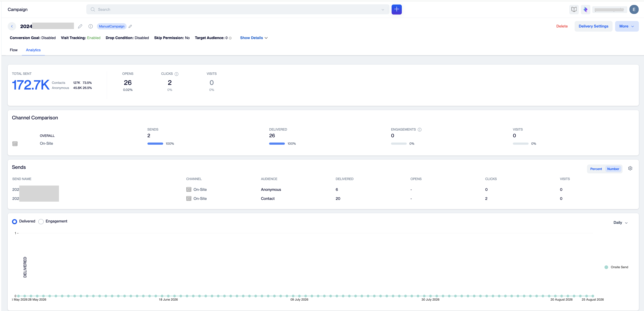The image size is (644, 311).
Task: Toggle Onsite Send legend series
Action: (616, 267)
